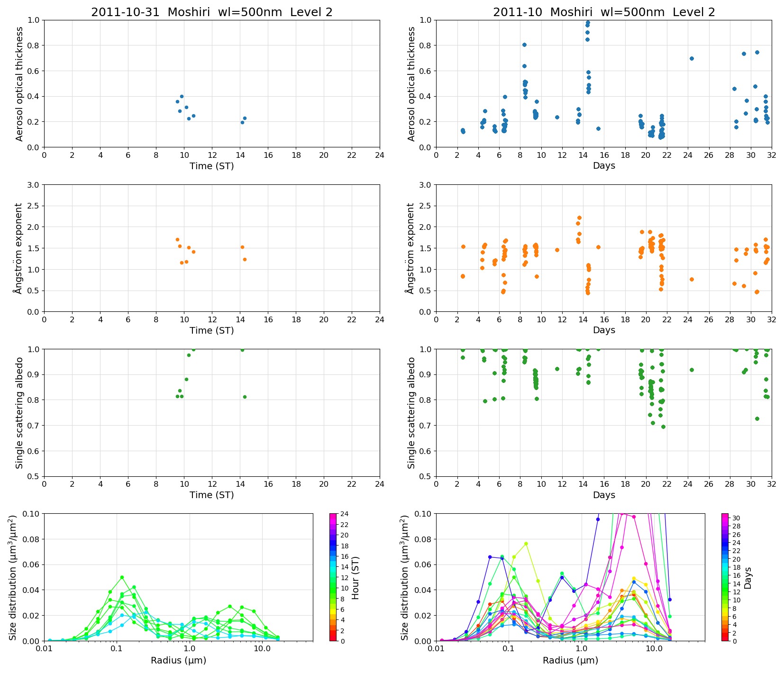
Task: Click "Radius (µm)" under the monthly size plot
Action: 571,660
